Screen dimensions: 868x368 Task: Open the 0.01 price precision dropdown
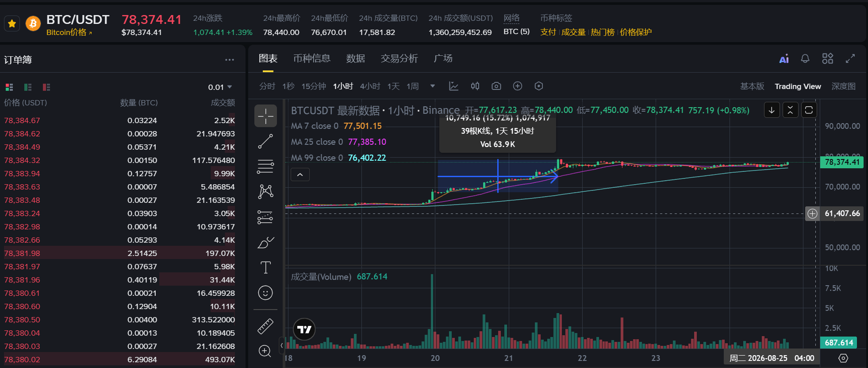coord(220,87)
